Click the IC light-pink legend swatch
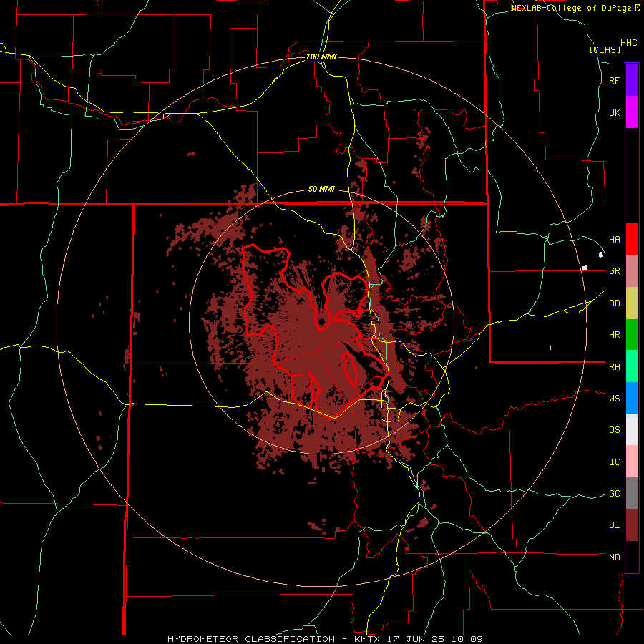 (632, 462)
